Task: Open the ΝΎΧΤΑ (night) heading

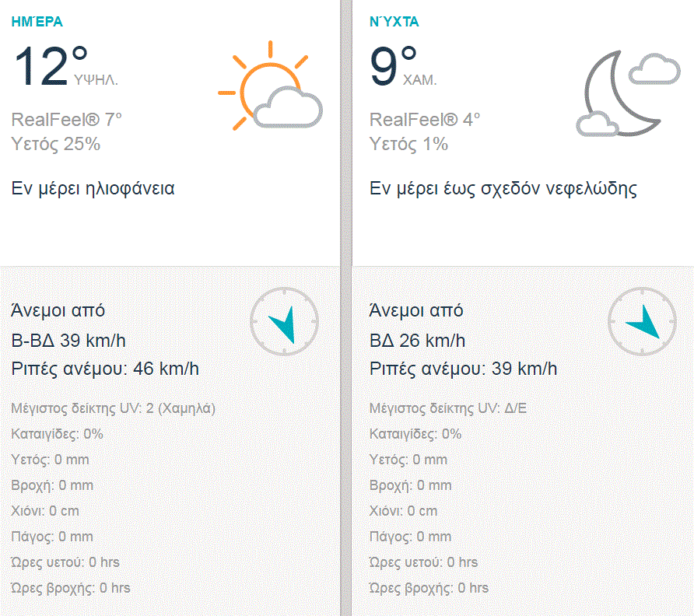Action: pyautogui.click(x=394, y=22)
